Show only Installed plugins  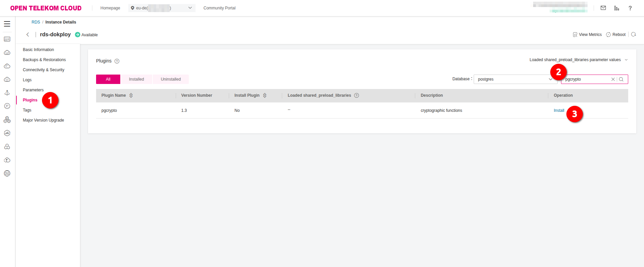(x=136, y=79)
